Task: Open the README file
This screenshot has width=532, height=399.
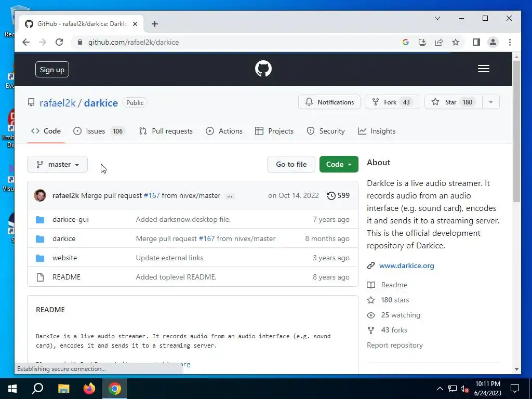Action: click(x=66, y=277)
